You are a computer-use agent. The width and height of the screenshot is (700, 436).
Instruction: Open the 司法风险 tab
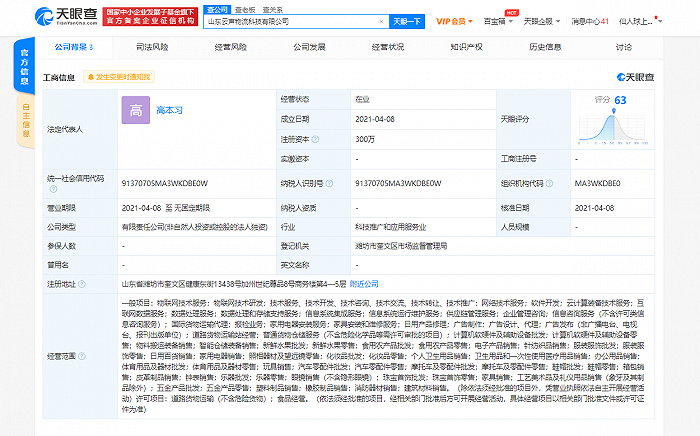(x=152, y=47)
